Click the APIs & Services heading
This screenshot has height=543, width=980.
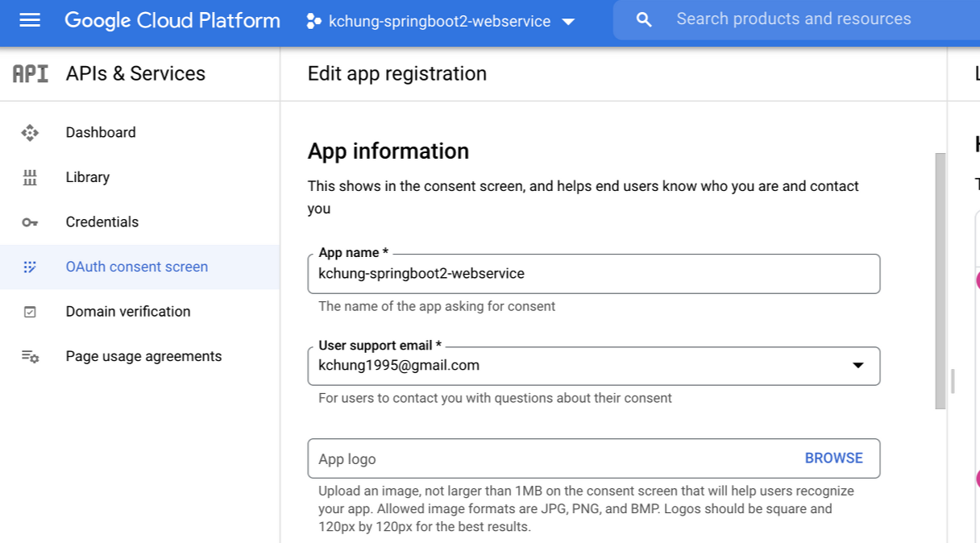click(x=135, y=74)
